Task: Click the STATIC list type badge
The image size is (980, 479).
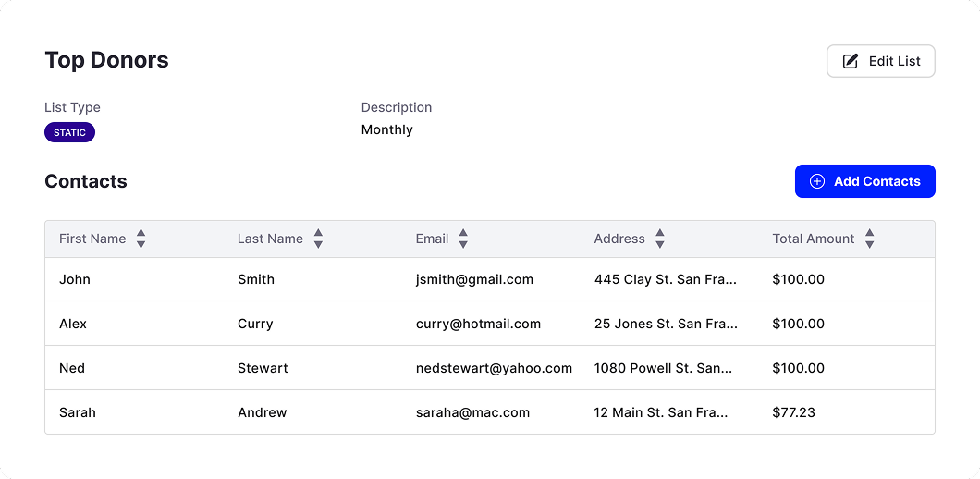Action: pos(69,132)
